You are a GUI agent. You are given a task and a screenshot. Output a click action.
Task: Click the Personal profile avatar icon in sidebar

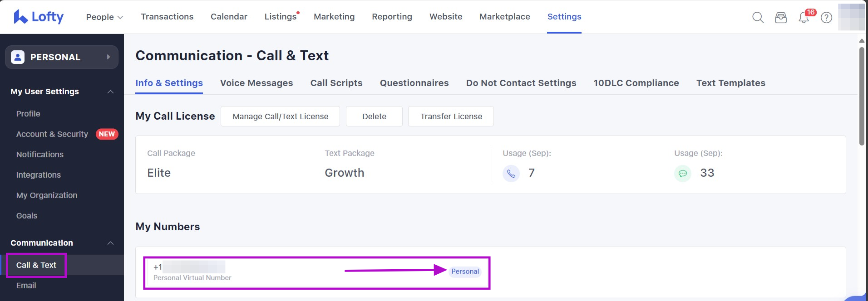[x=18, y=57]
